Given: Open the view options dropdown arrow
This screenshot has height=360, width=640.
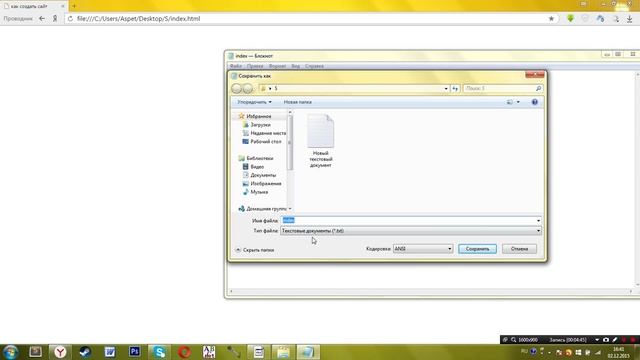Looking at the screenshot, I should point(518,102).
